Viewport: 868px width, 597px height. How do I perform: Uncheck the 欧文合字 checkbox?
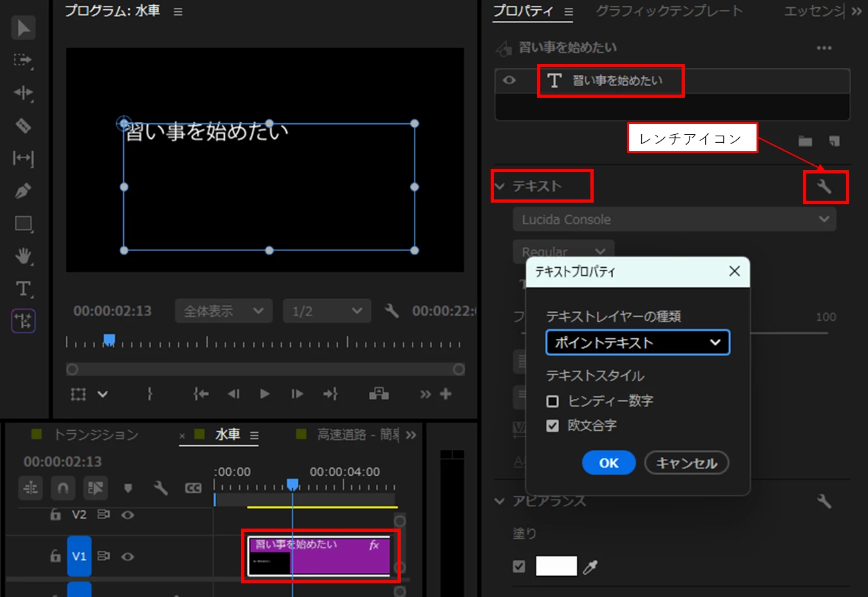coord(553,426)
